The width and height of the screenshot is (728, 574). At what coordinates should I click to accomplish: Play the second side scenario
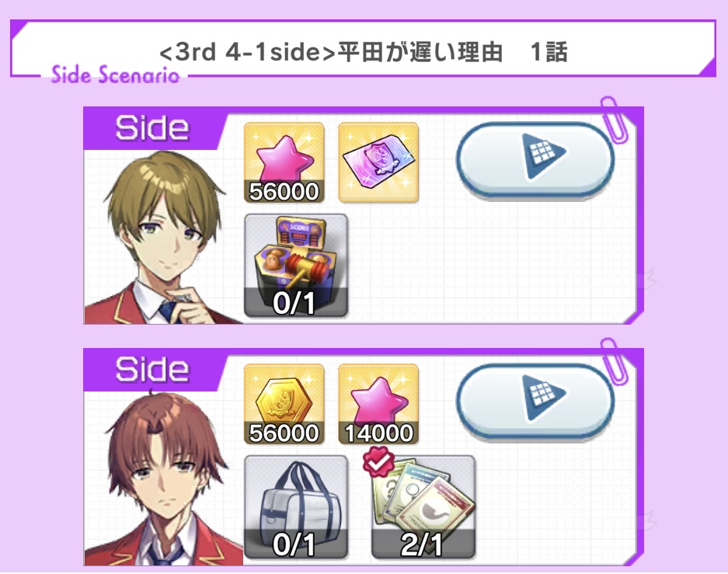(x=535, y=399)
